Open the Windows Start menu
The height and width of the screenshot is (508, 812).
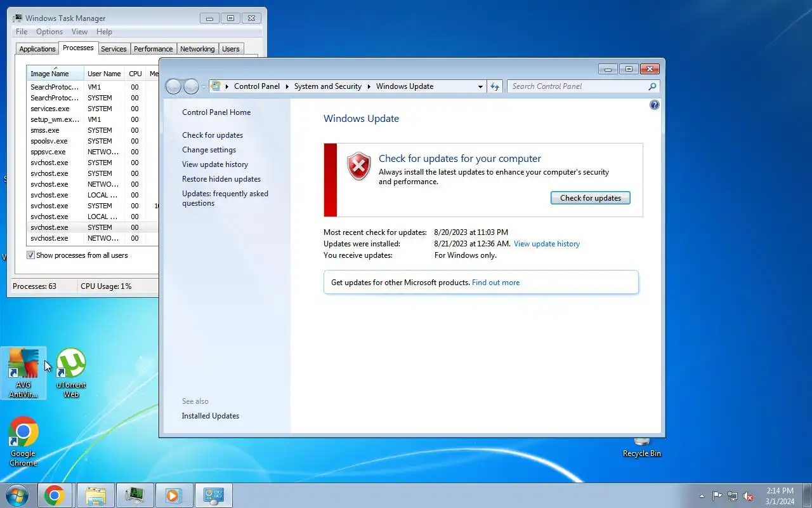coord(16,495)
